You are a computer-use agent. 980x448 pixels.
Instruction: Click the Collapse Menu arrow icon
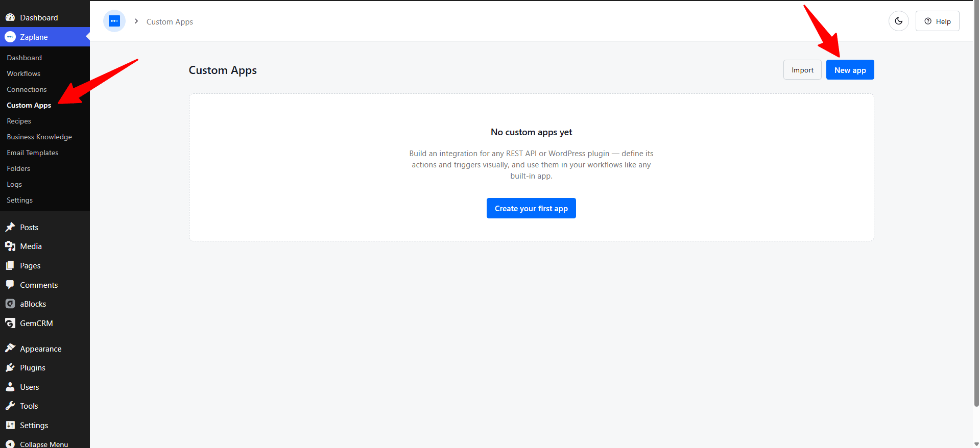[10, 444]
